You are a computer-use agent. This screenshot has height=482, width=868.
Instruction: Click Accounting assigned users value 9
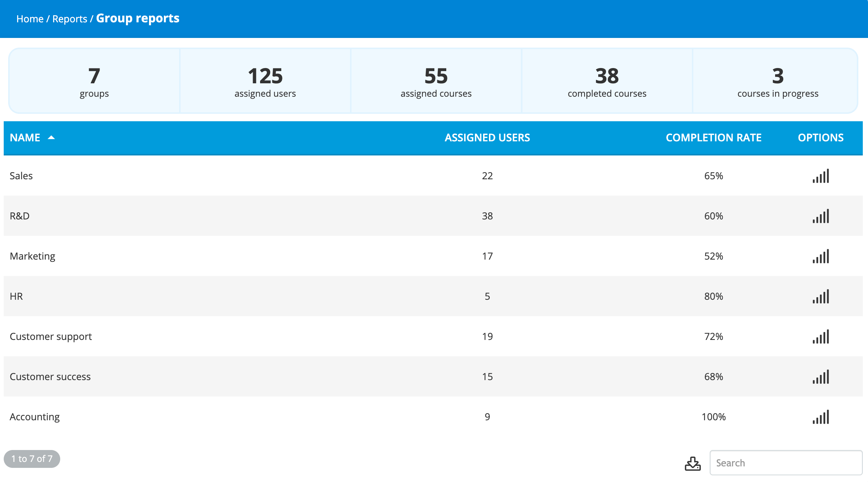click(487, 417)
